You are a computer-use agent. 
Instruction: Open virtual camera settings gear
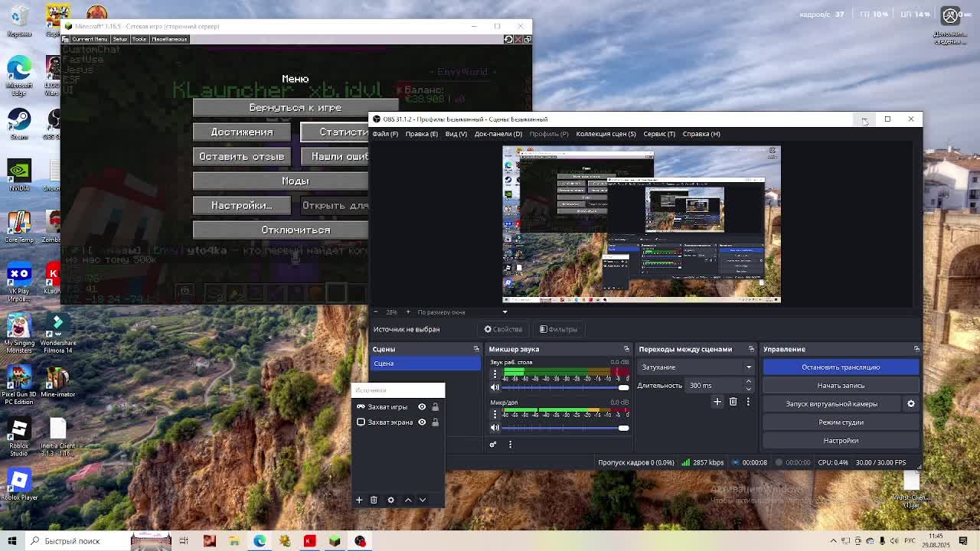pos(911,404)
